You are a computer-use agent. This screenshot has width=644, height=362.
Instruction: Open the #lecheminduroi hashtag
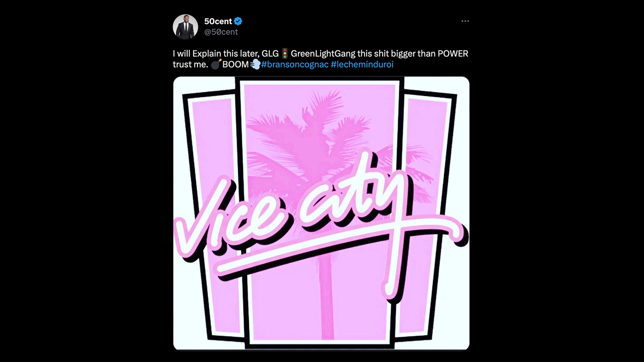(x=362, y=64)
